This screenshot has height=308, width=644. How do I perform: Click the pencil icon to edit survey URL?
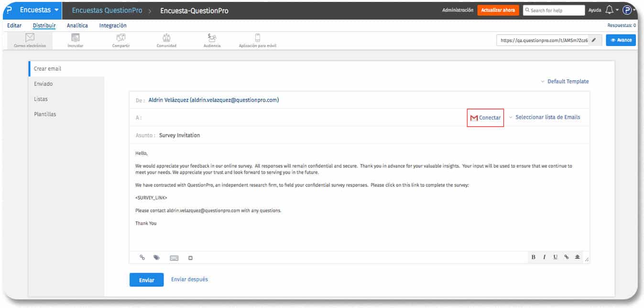click(594, 40)
